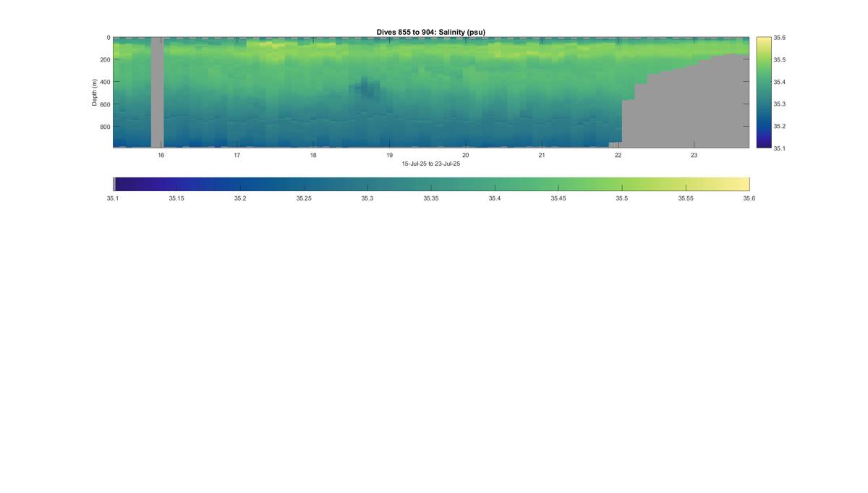Click the x-axis tick label 23
The width and height of the screenshot is (868, 493).
point(694,156)
